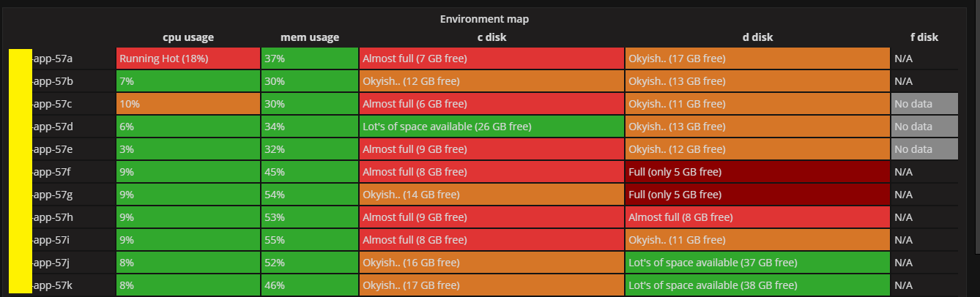Select the app-57a server name
Screen dimensions: 980x297
click(53, 59)
